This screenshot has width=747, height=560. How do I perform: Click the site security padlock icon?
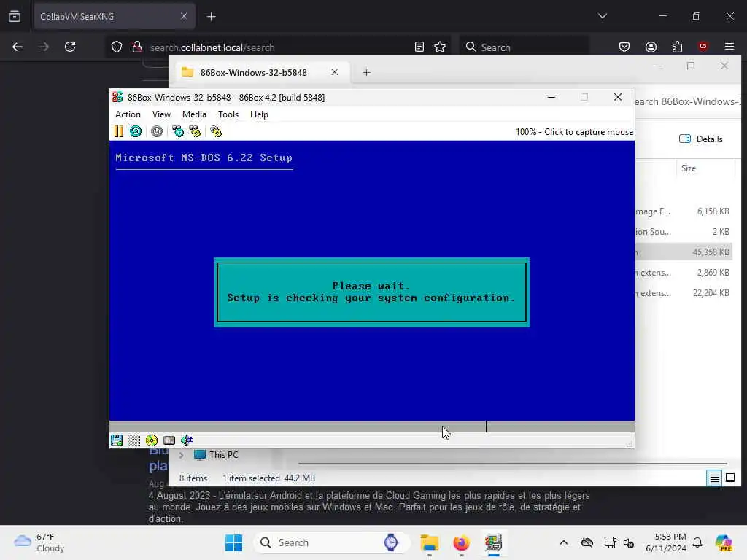click(137, 47)
